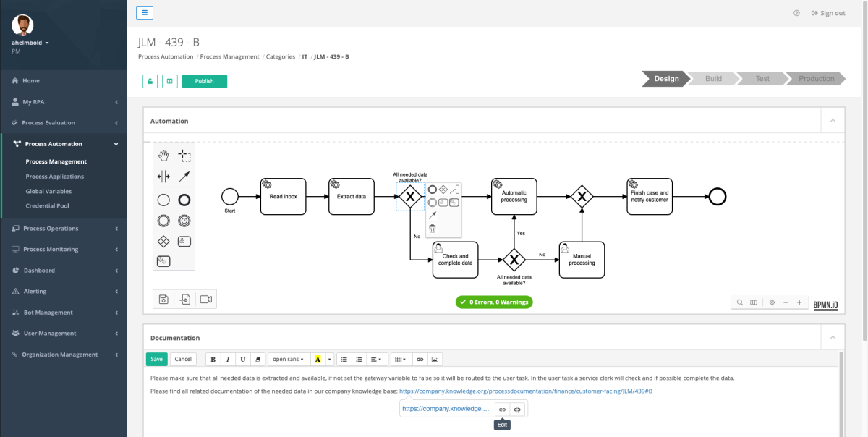
Task: Insert an image via the editor image icon
Action: coord(435,359)
